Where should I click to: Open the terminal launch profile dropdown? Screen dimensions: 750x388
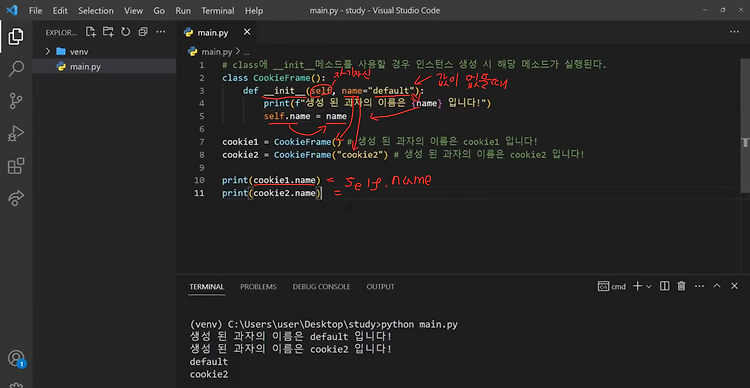pyautogui.click(x=649, y=286)
